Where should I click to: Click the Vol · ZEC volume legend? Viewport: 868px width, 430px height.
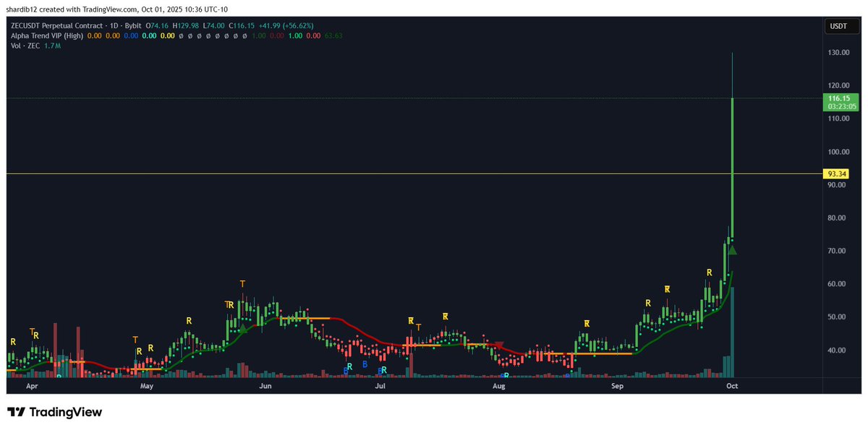25,46
